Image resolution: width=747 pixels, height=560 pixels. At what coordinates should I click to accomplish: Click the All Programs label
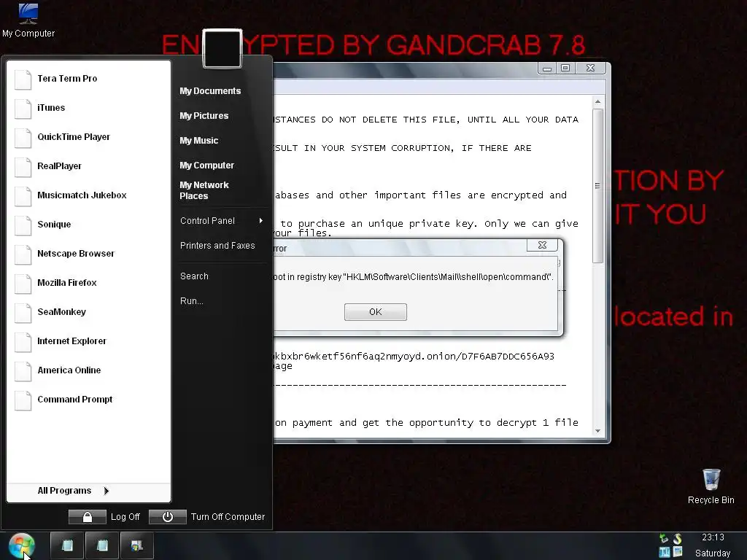click(x=64, y=491)
